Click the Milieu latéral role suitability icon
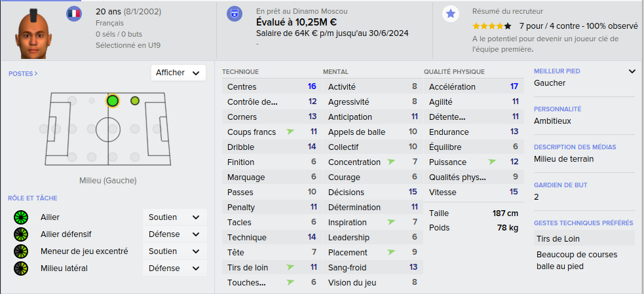This screenshot has width=644, height=294. pyautogui.click(x=20, y=268)
